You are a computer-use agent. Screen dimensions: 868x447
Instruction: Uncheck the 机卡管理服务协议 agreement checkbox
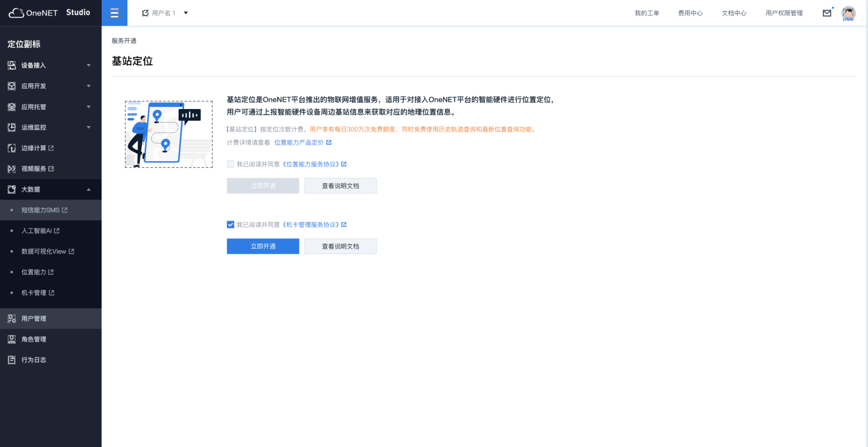(231, 224)
